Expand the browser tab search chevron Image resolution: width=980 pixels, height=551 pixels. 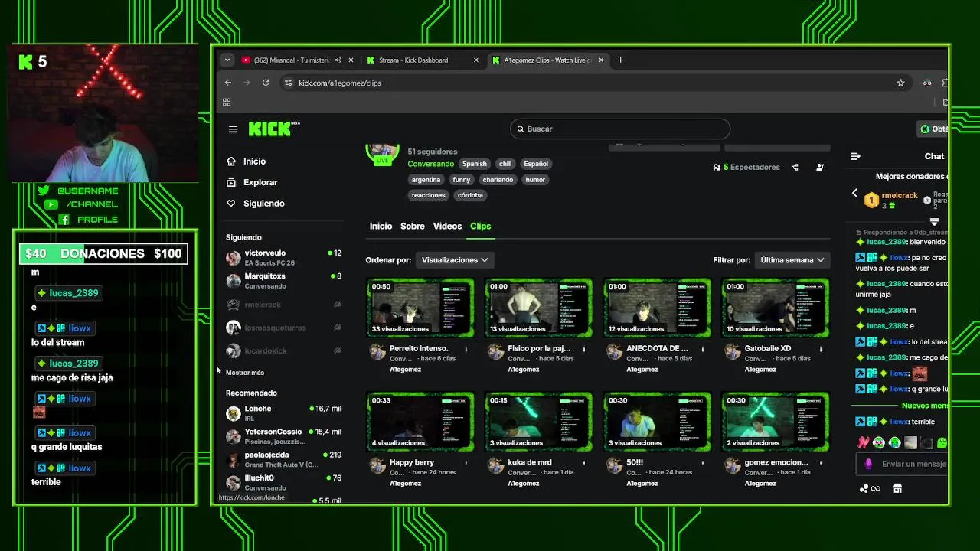227,60
